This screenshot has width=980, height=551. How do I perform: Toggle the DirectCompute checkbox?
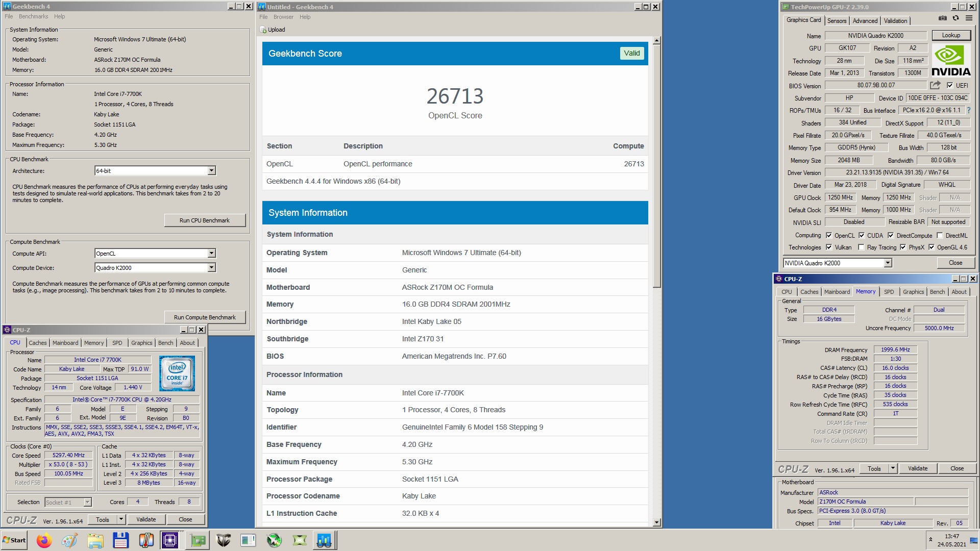click(x=891, y=235)
